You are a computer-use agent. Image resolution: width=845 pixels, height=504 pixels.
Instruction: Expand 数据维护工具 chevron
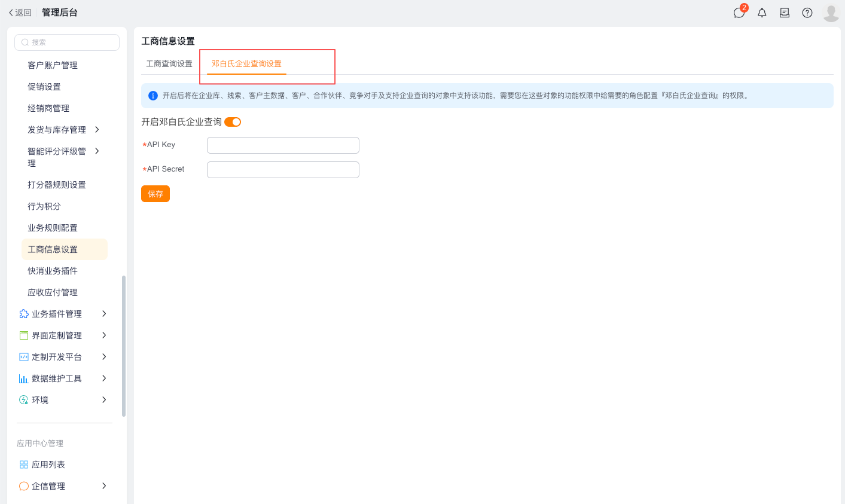coord(104,378)
